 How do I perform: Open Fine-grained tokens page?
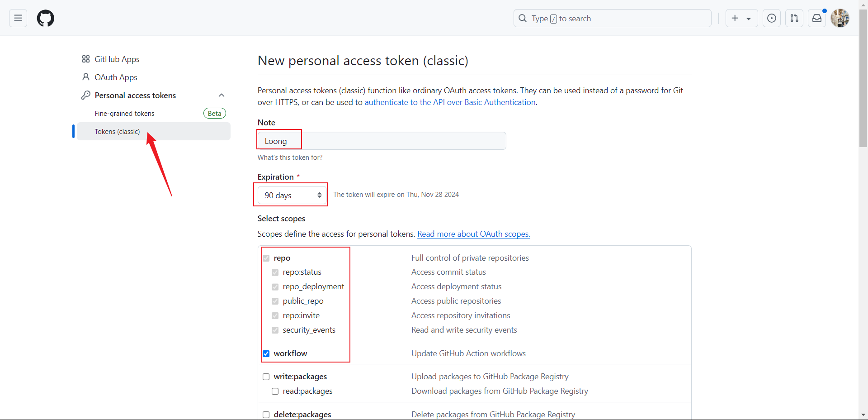124,114
